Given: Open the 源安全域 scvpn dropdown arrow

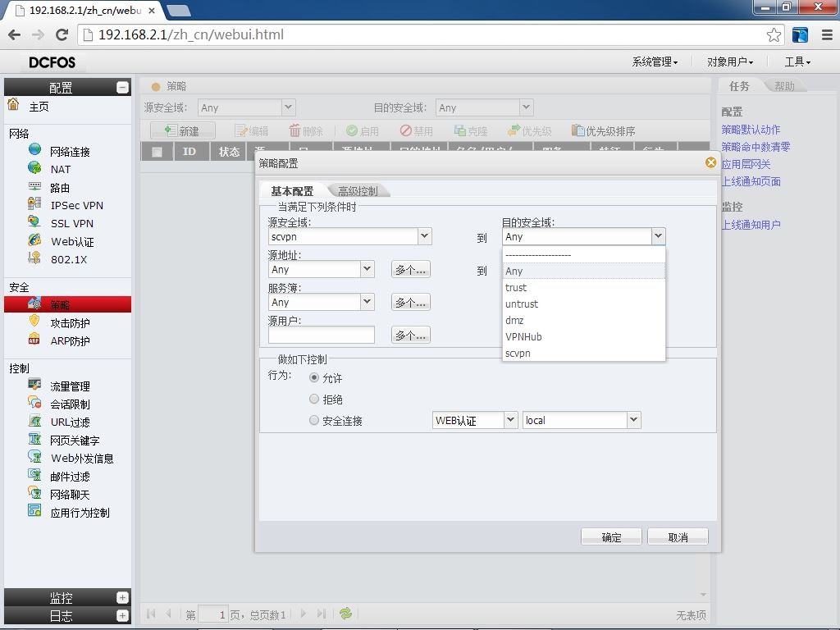Looking at the screenshot, I should (x=424, y=236).
